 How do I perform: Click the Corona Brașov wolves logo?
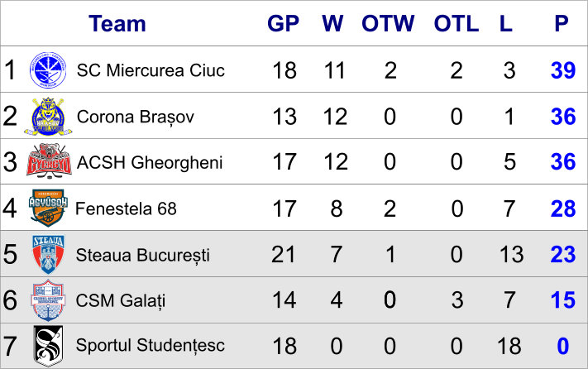pyautogui.click(x=48, y=117)
